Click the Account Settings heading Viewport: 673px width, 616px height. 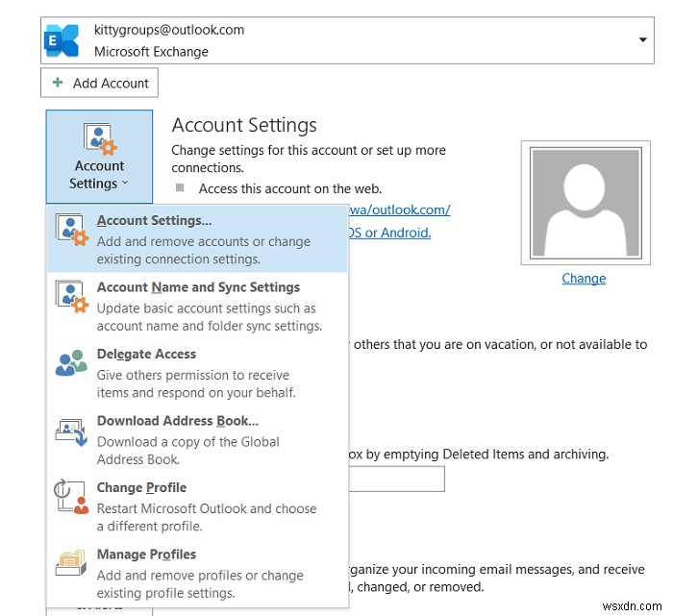[x=244, y=125]
